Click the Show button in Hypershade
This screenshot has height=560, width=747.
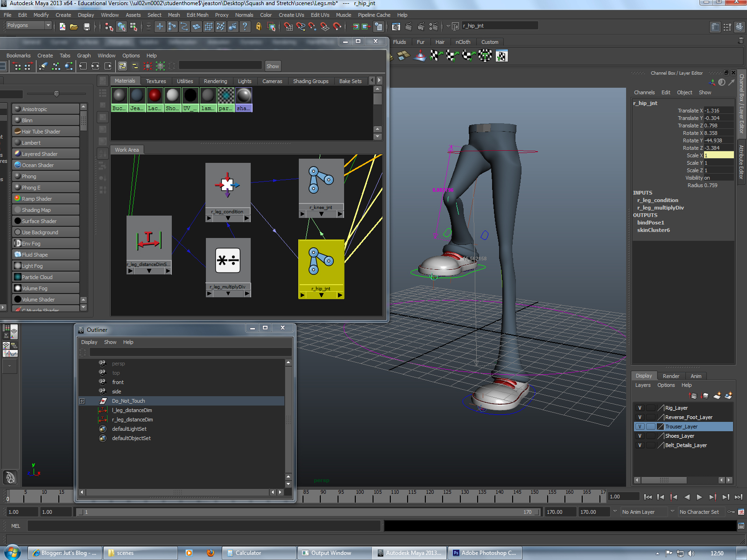[273, 66]
